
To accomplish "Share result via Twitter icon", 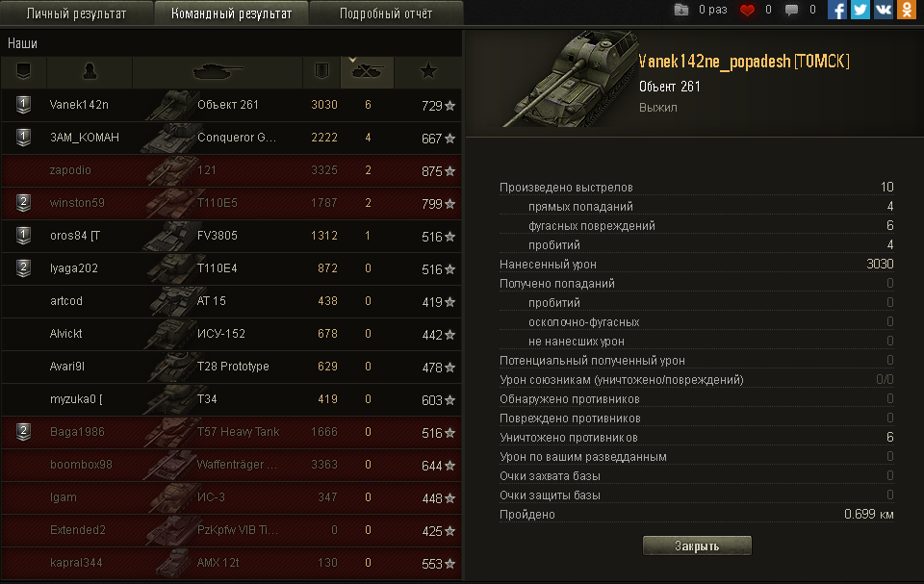I will point(860,10).
